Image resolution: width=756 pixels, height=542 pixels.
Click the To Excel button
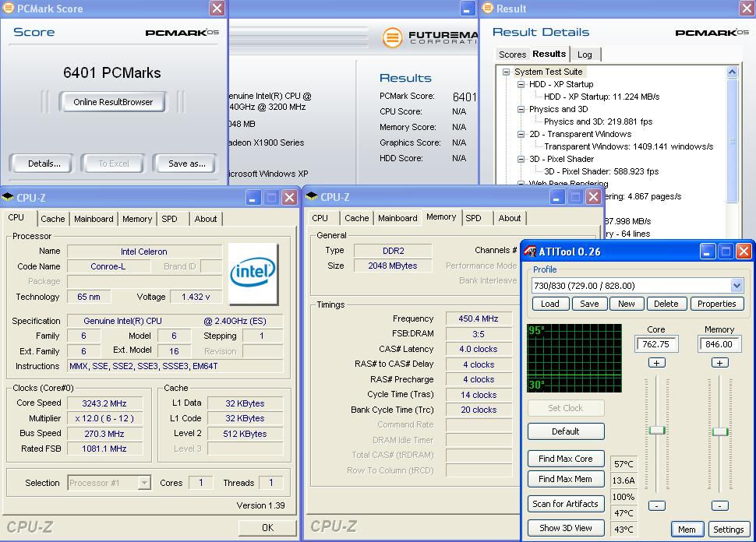point(113,164)
